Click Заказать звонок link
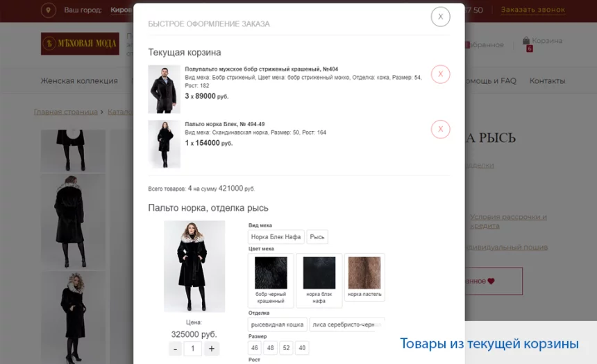597x364 pixels. click(x=532, y=10)
